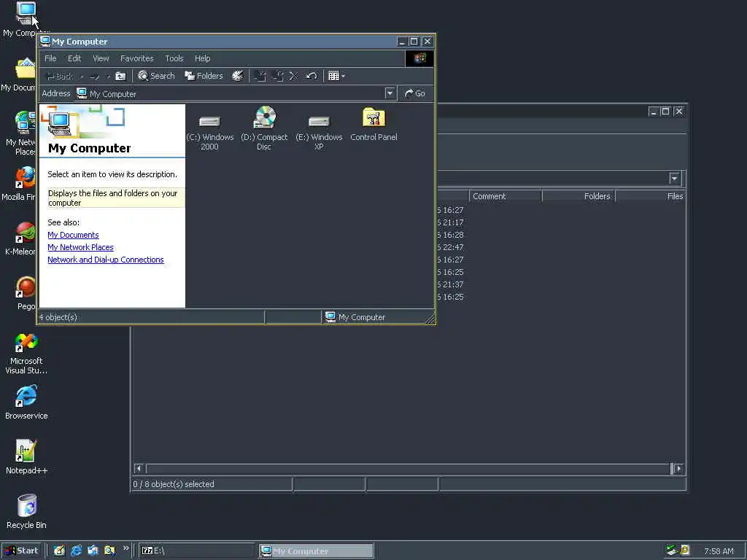Viewport: 747px width, 560px height.
Task: Select the My Computer desktop icon
Action: (26, 19)
